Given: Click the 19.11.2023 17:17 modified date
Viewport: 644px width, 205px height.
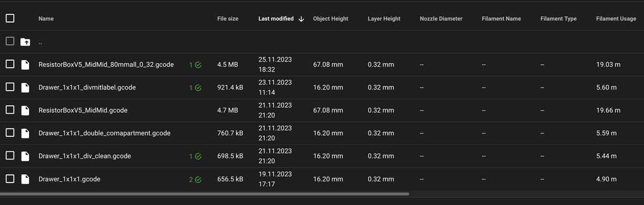Looking at the screenshot, I should click(275, 179).
